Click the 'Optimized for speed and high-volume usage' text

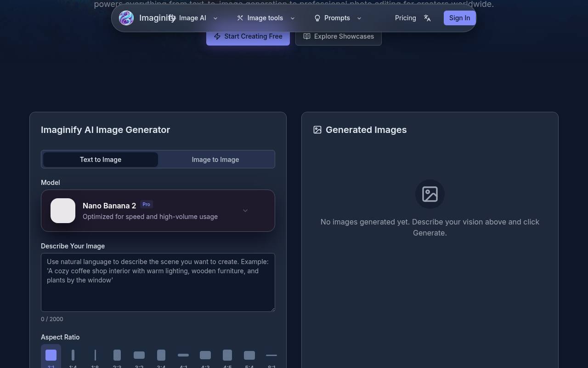(150, 217)
